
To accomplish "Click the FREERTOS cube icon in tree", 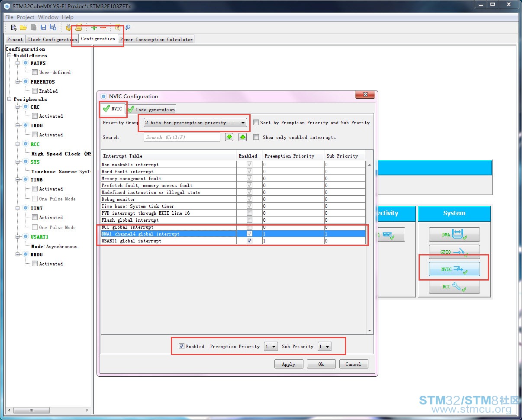I will tap(26, 81).
